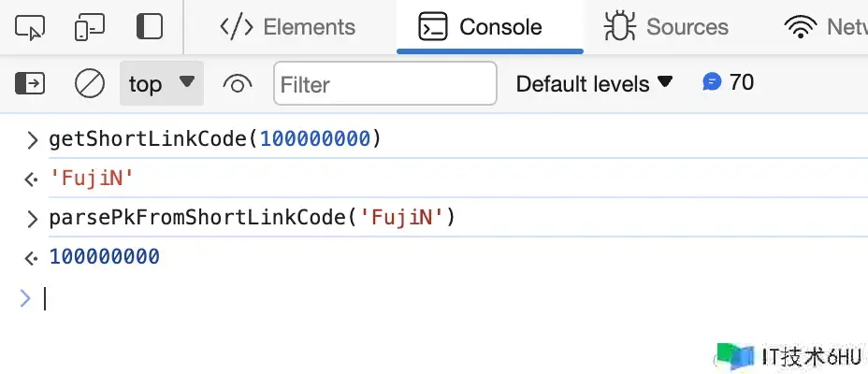
Task: Clear the console output
Action: click(x=90, y=84)
